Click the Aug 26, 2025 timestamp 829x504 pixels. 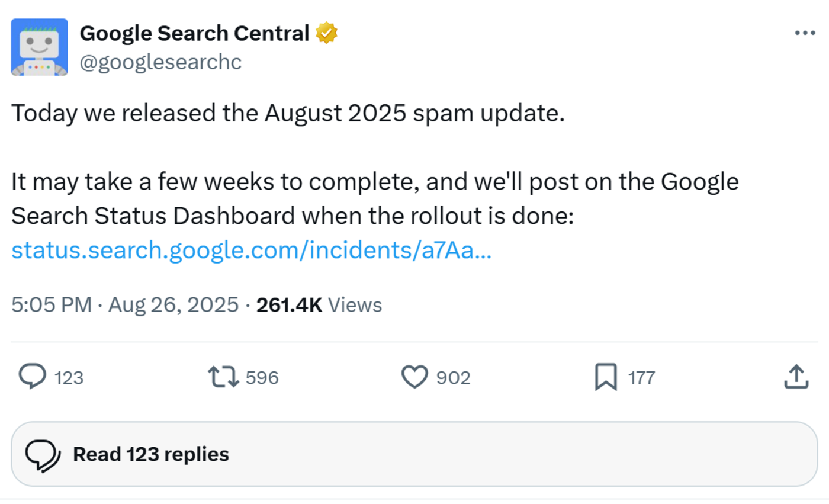(x=173, y=305)
